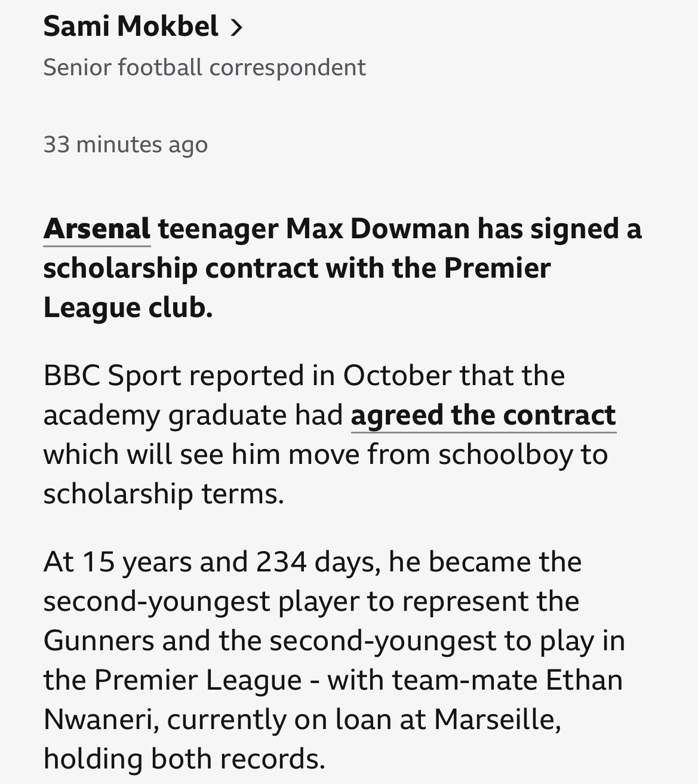This screenshot has width=698, height=784.
Task: Follow the underlined Arsenal link
Action: (x=97, y=229)
